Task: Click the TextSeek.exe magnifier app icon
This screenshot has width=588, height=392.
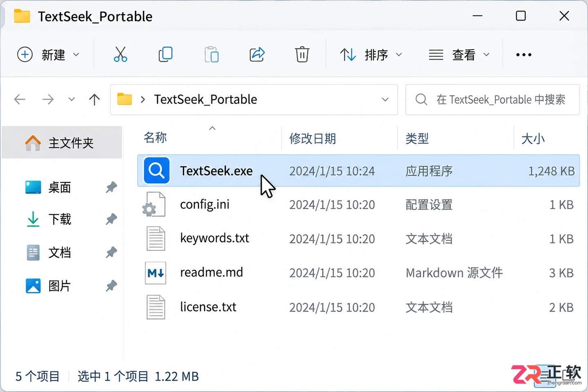Action: [x=156, y=170]
